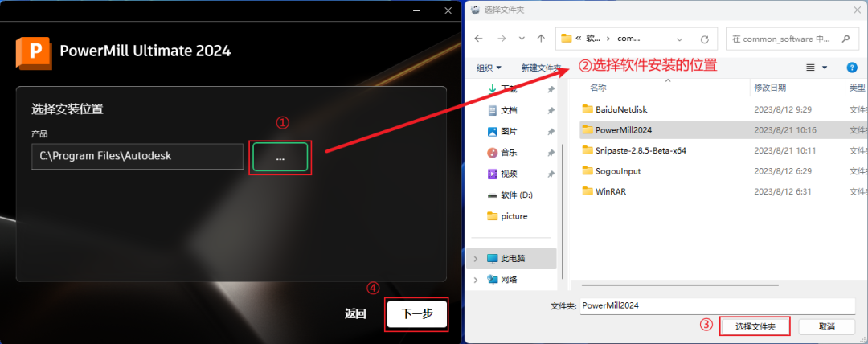Open 文档 in navigation pane

[509, 110]
